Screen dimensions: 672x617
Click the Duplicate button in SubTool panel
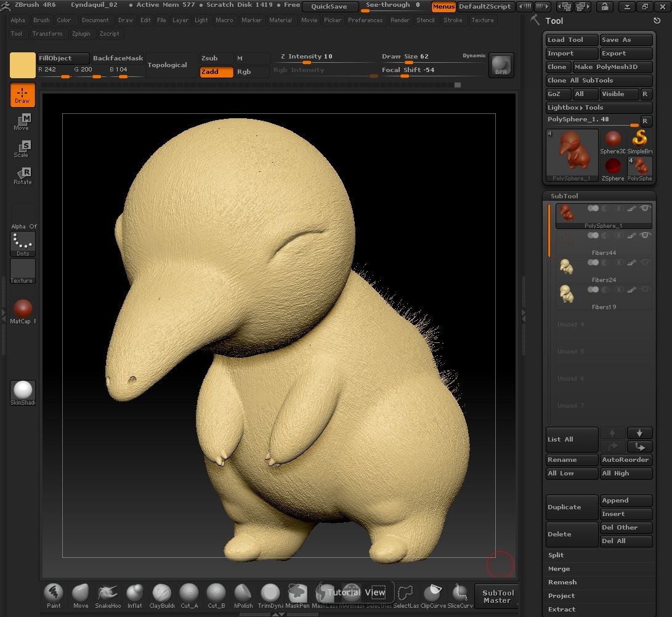pos(570,507)
